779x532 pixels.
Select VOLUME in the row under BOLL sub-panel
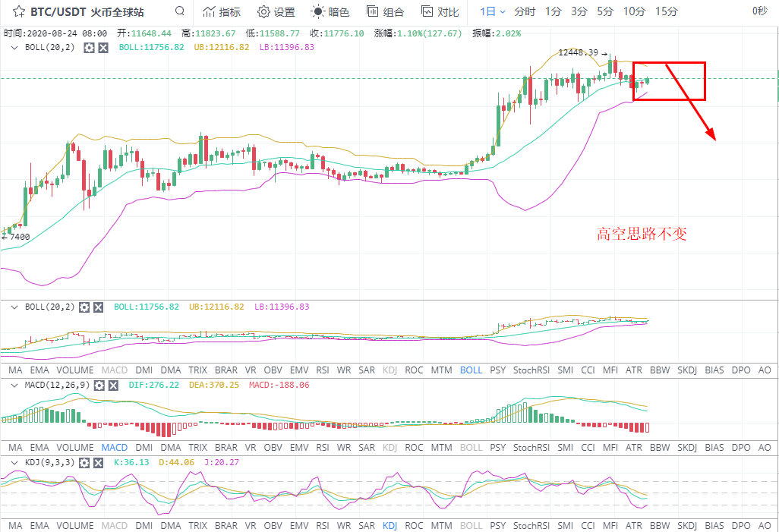pos(75,370)
